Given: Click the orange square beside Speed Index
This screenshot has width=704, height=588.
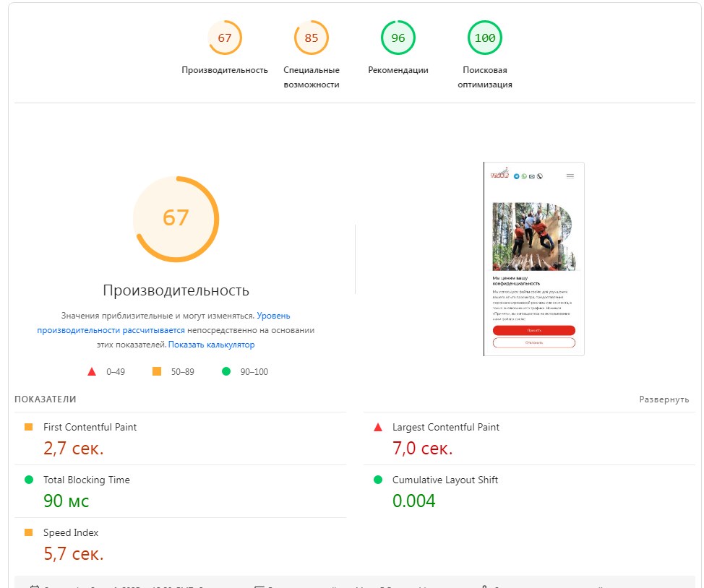Looking at the screenshot, I should click(x=29, y=533).
